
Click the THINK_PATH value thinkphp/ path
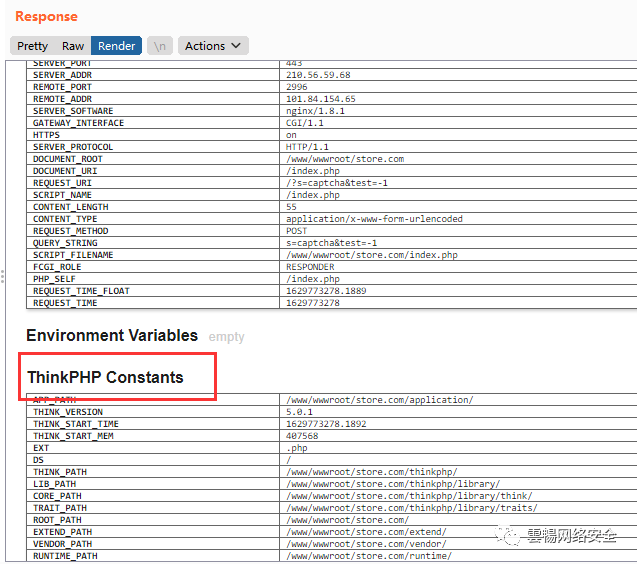(372, 472)
